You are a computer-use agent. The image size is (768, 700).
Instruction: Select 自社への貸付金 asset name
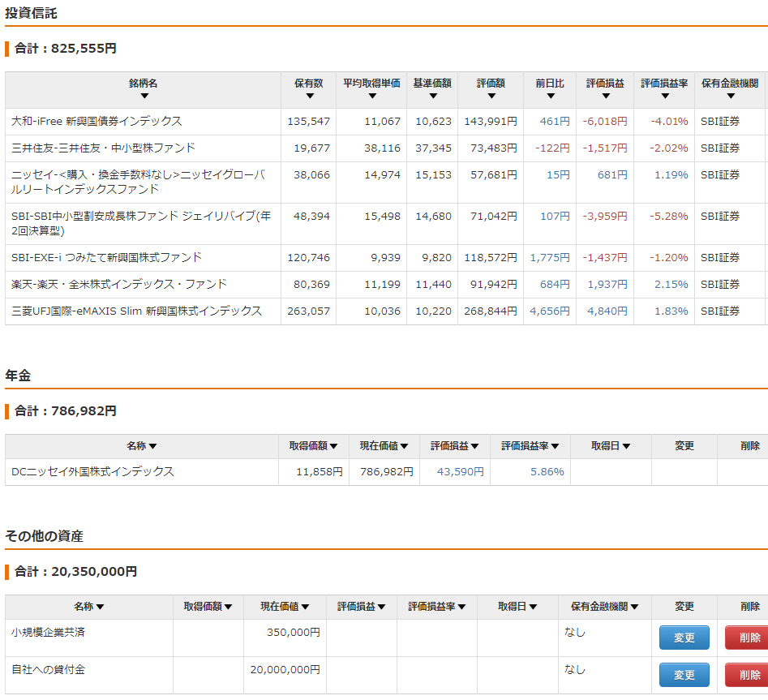point(48,670)
